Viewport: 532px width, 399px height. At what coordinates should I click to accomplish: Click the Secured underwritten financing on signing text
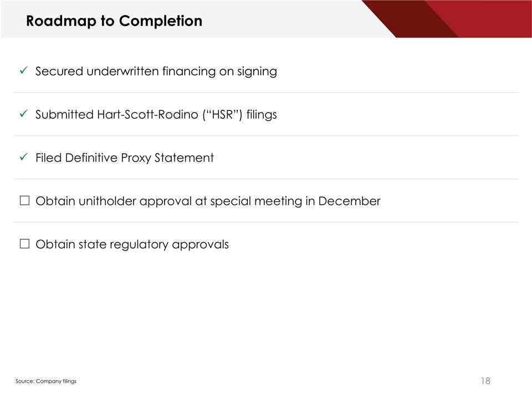(156, 71)
